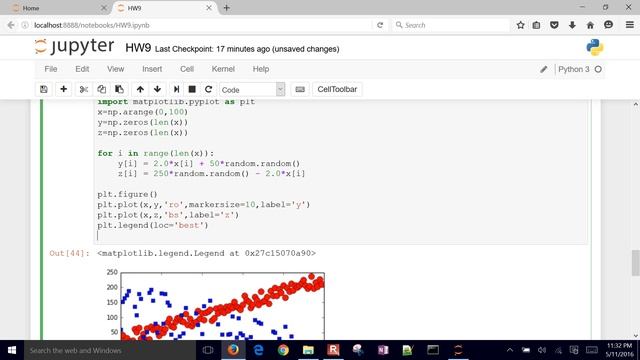Click the chat smiley icon in Firefox toolbar
The width and height of the screenshot is (640, 360).
pos(608,25)
